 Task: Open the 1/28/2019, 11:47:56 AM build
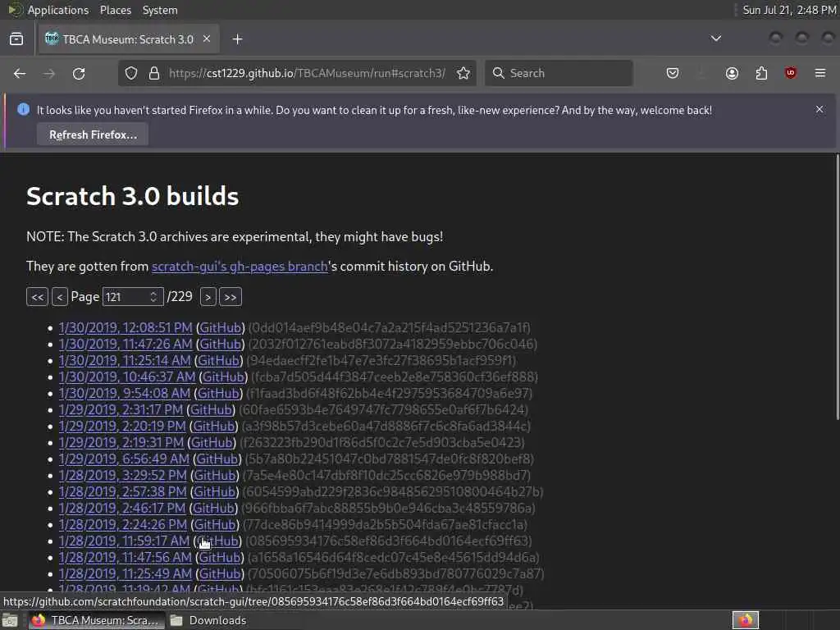point(126,557)
